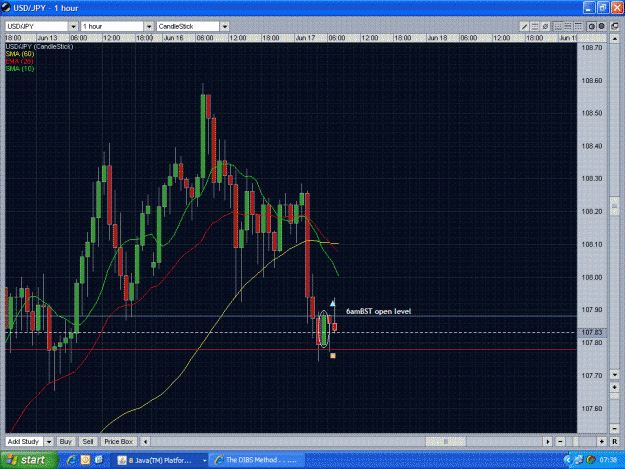Switch to The DIBS Method taskbar window
Image resolution: width=625 pixels, height=469 pixels.
(258, 460)
